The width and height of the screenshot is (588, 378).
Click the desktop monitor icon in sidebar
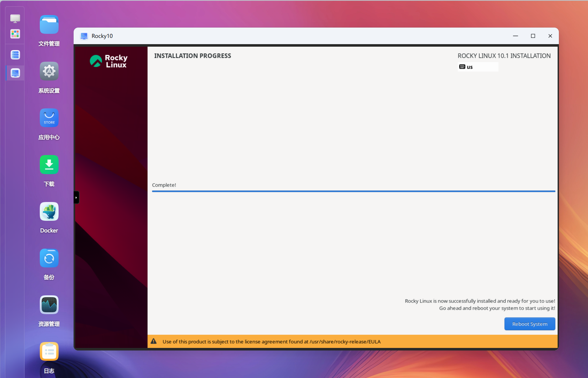point(15,18)
